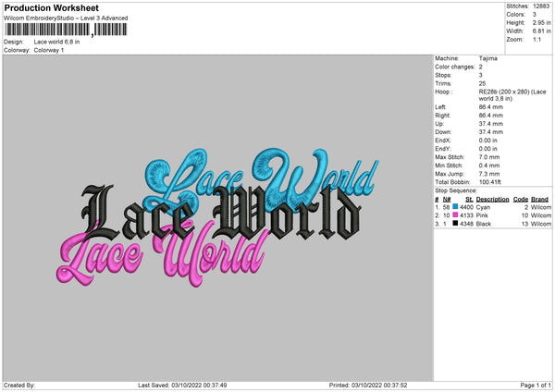The image size is (555, 392).
Task: Click the Stop Sequence heading
Action: 459,190
